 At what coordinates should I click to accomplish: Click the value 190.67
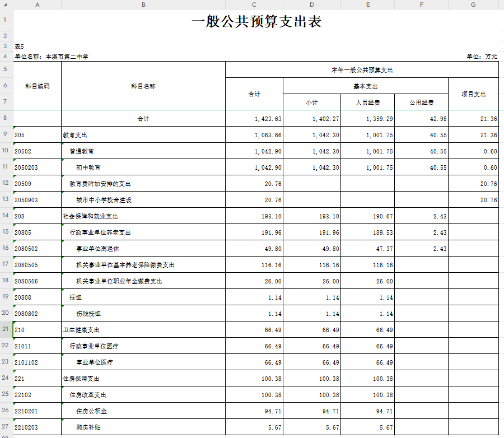coord(368,216)
